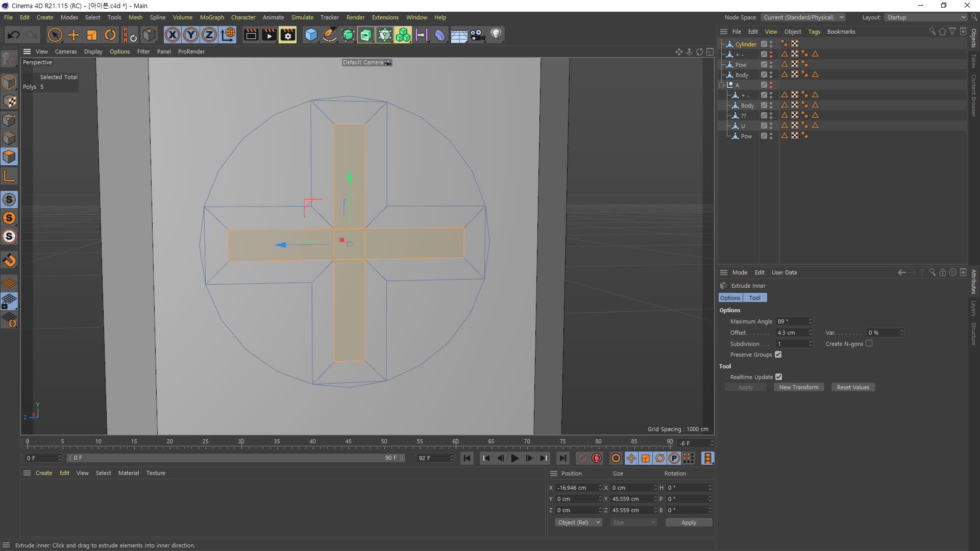Click the Cube primitive icon

pyautogui.click(x=311, y=35)
